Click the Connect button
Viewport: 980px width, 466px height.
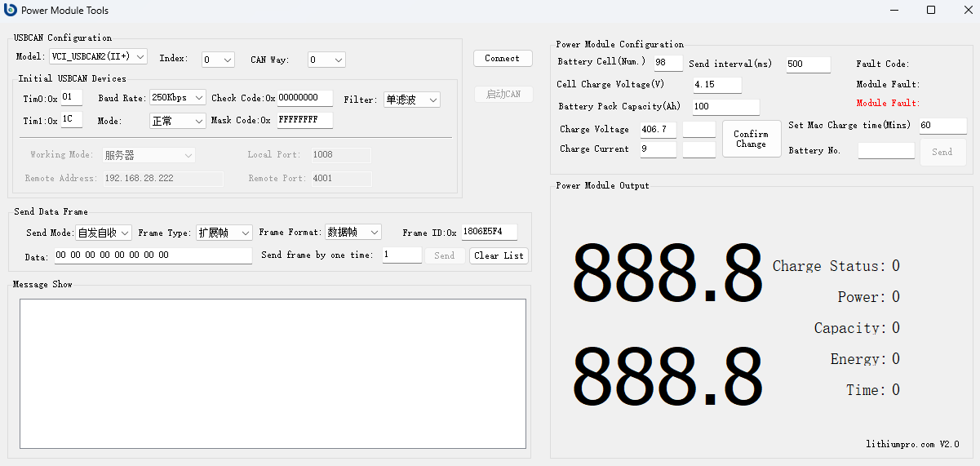coord(503,59)
